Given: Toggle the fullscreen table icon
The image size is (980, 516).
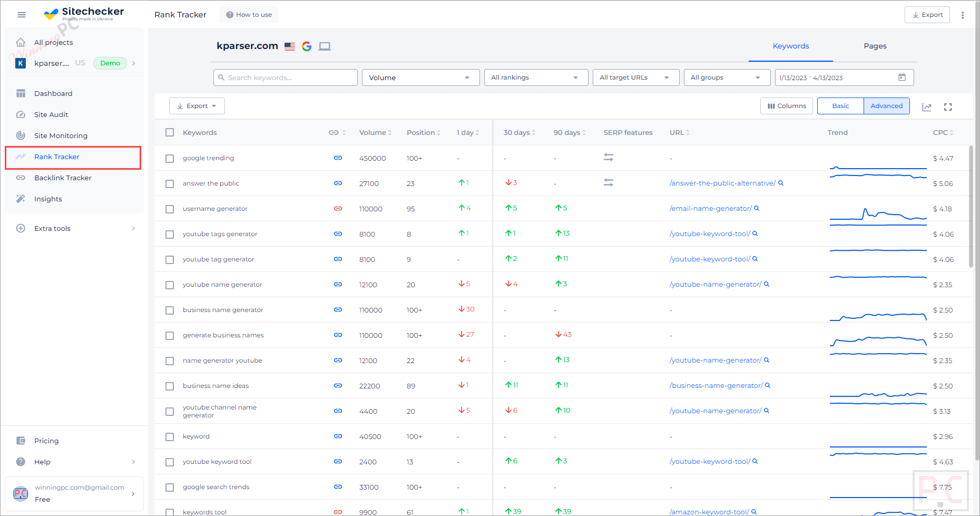Looking at the screenshot, I should click(x=948, y=107).
